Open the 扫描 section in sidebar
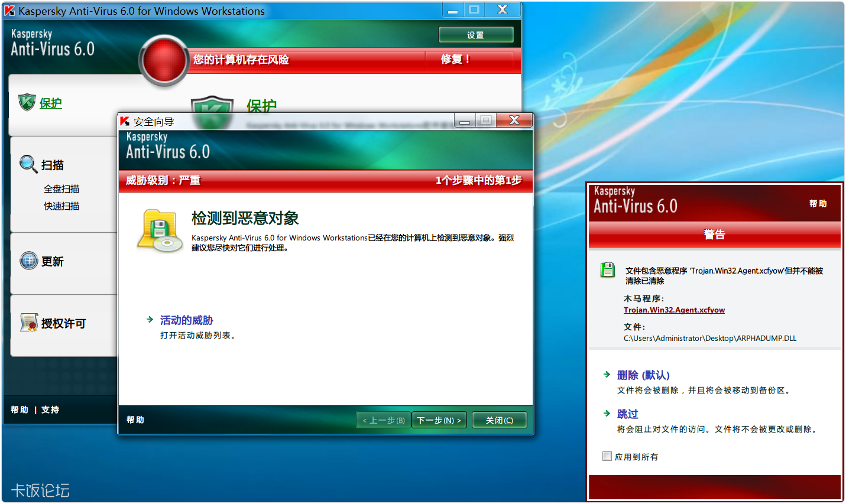The height and width of the screenshot is (504, 846). pyautogui.click(x=53, y=165)
